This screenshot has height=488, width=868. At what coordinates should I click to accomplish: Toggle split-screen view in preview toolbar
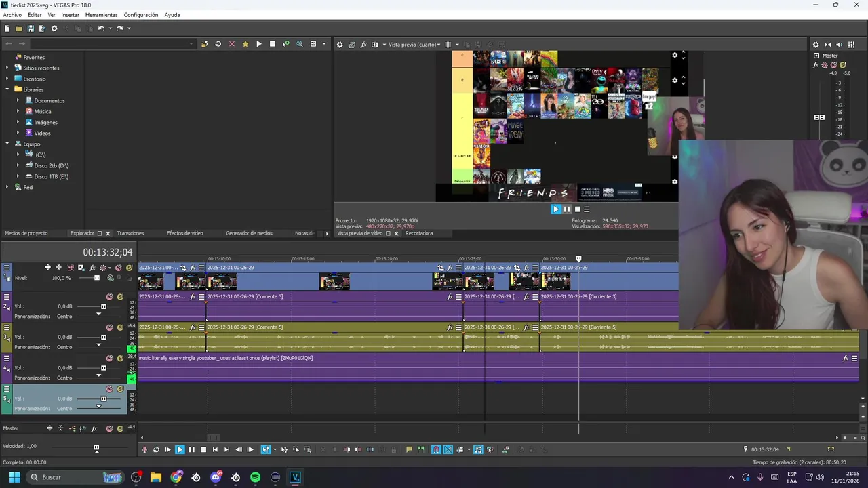click(x=375, y=45)
